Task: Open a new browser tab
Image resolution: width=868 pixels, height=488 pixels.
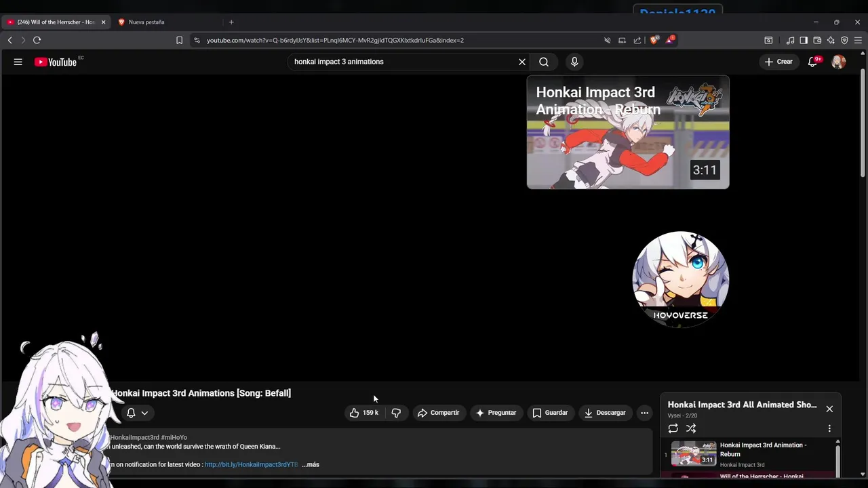Action: [x=231, y=22]
